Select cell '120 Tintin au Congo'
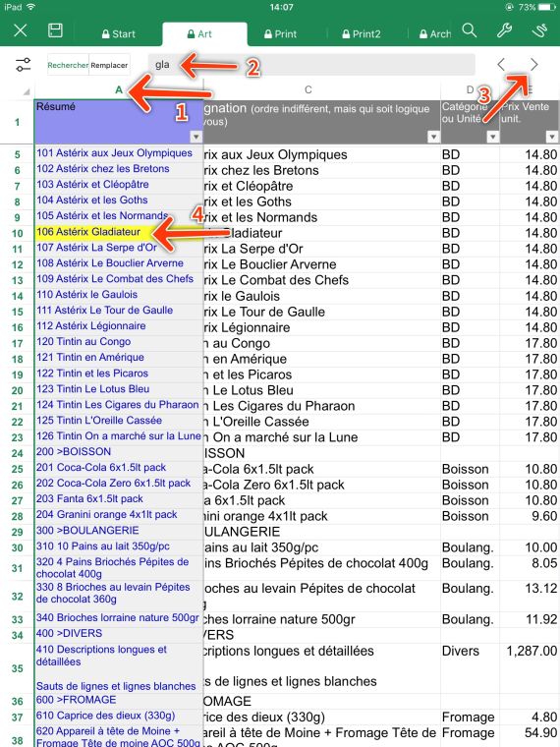This screenshot has width=560, height=747. pyautogui.click(x=119, y=342)
